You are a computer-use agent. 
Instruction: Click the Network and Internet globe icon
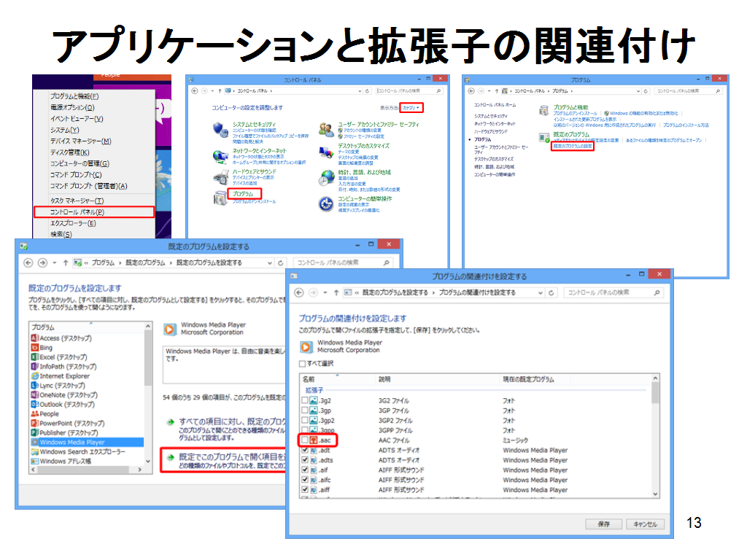click(220, 155)
